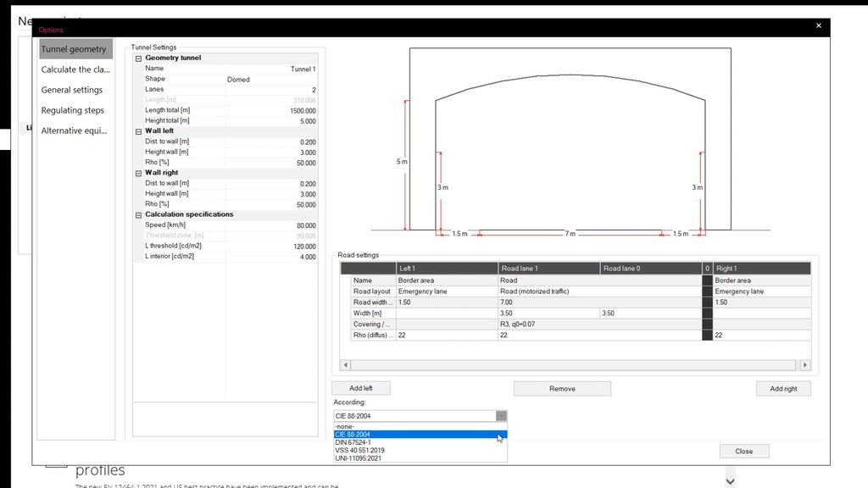This screenshot has width=868, height=488.
Task: Collapse the Wall right section
Action: pyautogui.click(x=136, y=172)
